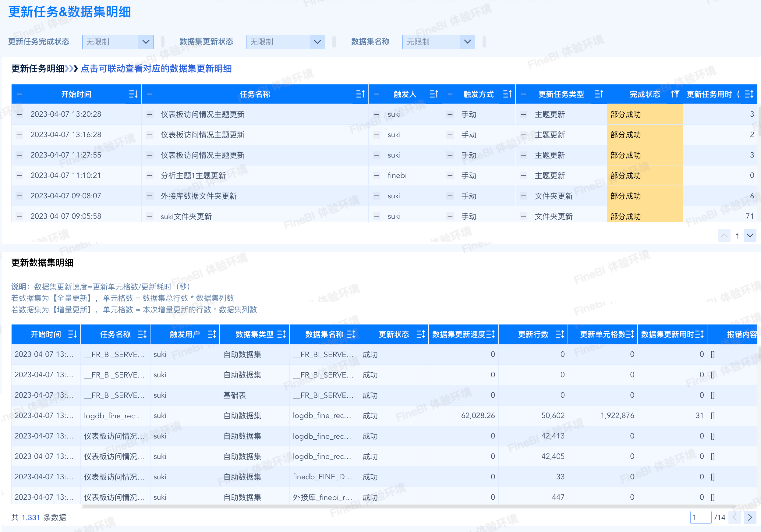Viewport: 761px width, 532px height.
Task: Collapse all rows in 任务名称 column header
Action: pyautogui.click(x=150, y=94)
